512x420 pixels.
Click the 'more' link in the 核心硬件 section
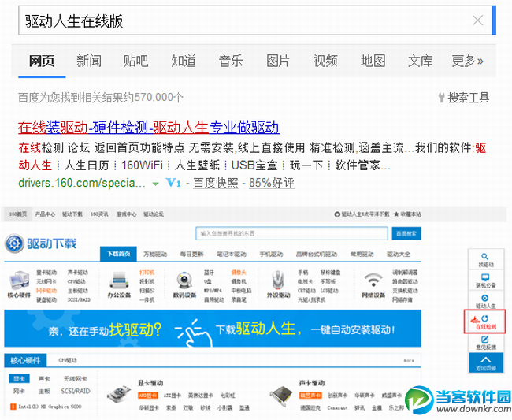point(409,361)
